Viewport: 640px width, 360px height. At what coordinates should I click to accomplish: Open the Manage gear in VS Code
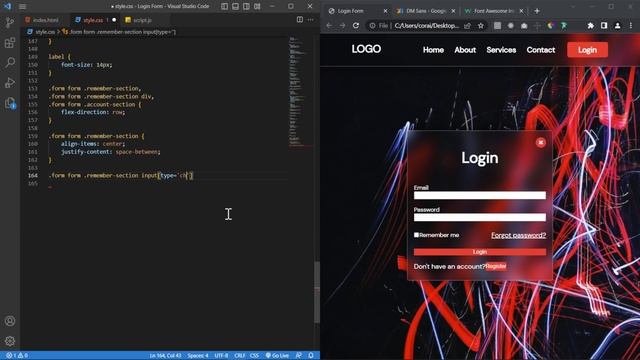(10, 341)
